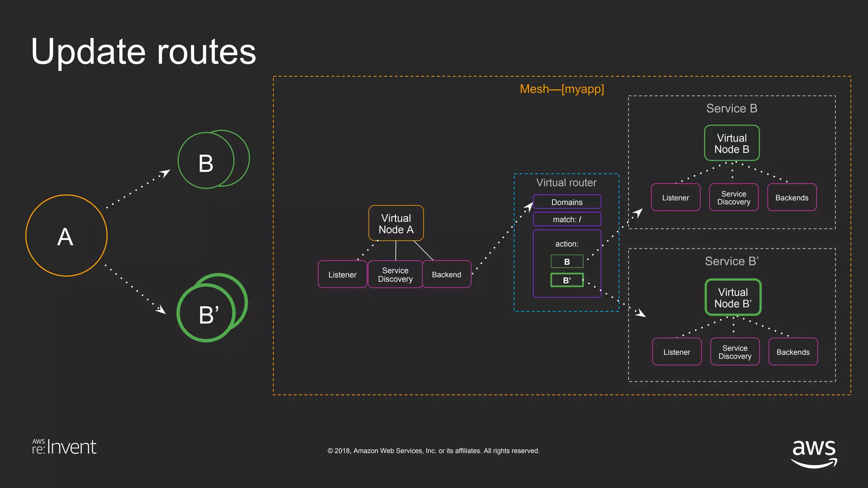Click Service Discovery box in Service B
The width and height of the screenshot is (868, 488).
point(734,197)
